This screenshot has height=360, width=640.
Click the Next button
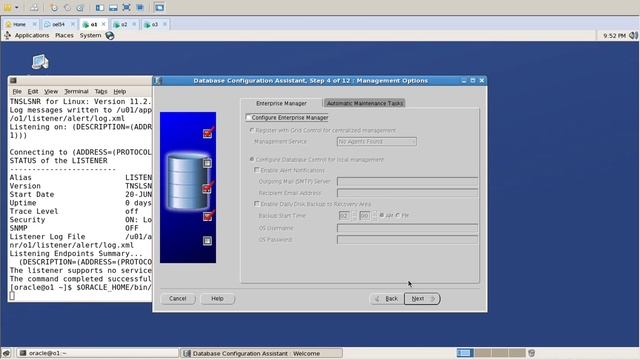point(422,299)
